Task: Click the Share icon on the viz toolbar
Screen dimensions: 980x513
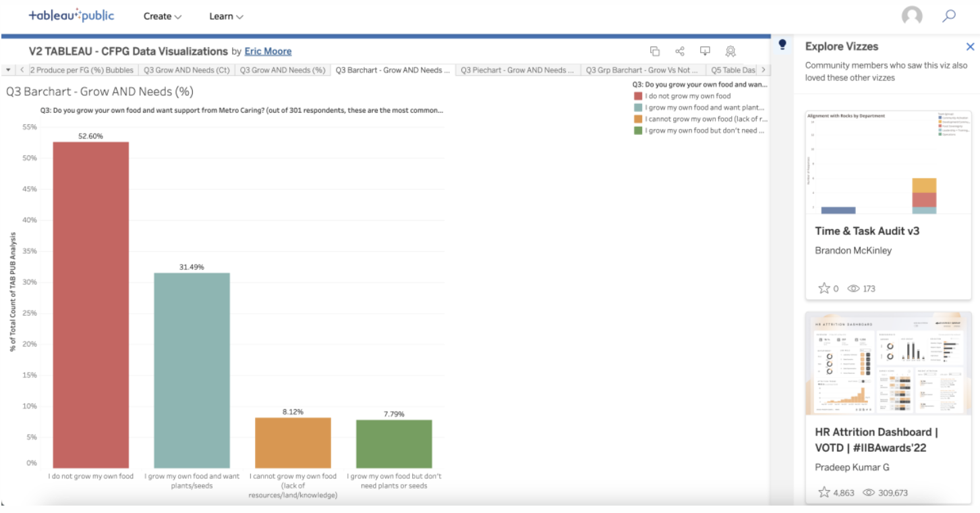Action: tap(679, 51)
